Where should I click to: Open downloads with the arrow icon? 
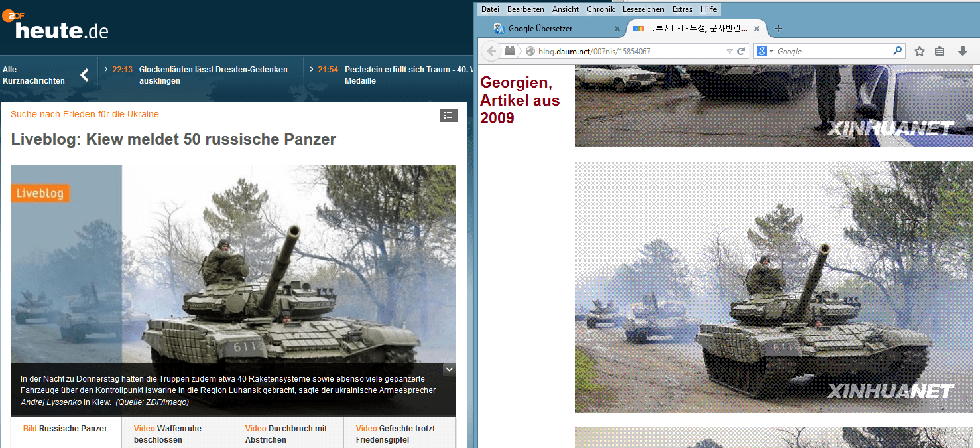coord(961,51)
